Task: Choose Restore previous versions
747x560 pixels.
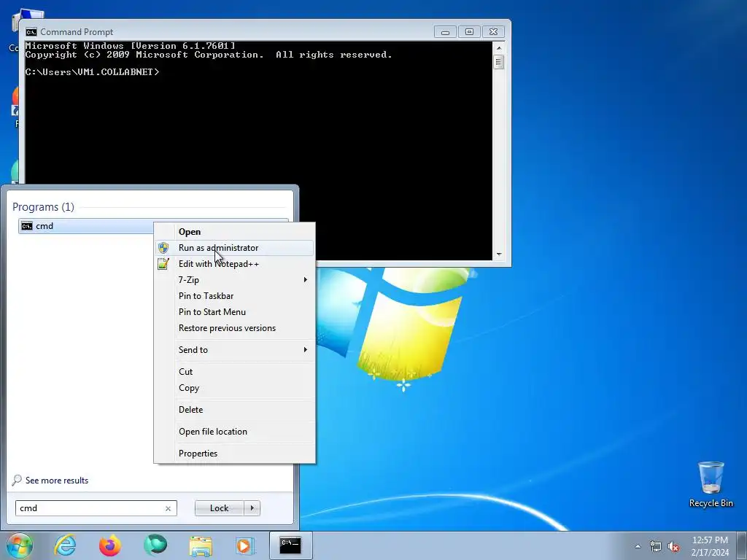Action: (234, 328)
